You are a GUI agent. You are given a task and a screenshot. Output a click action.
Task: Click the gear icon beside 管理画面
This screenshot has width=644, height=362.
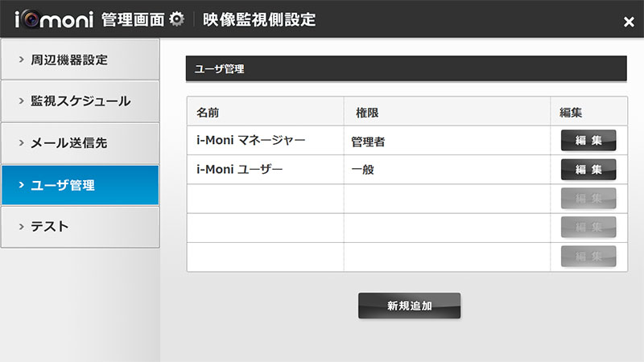[x=178, y=19]
